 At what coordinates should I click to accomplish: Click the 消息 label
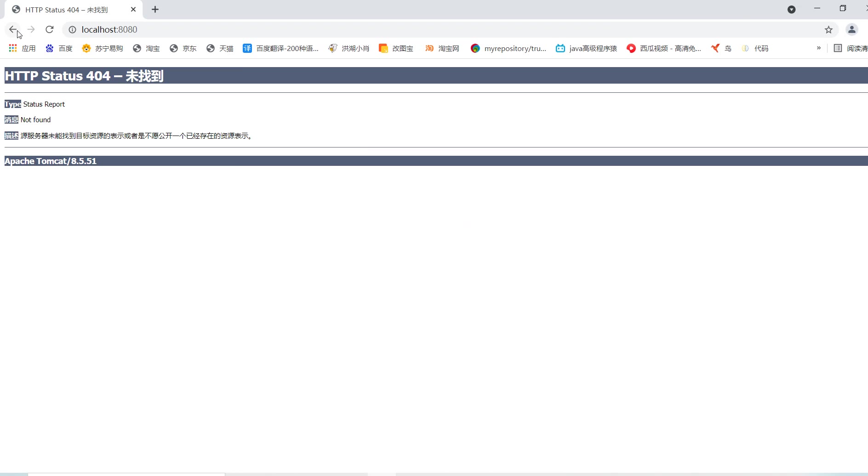[11, 120]
